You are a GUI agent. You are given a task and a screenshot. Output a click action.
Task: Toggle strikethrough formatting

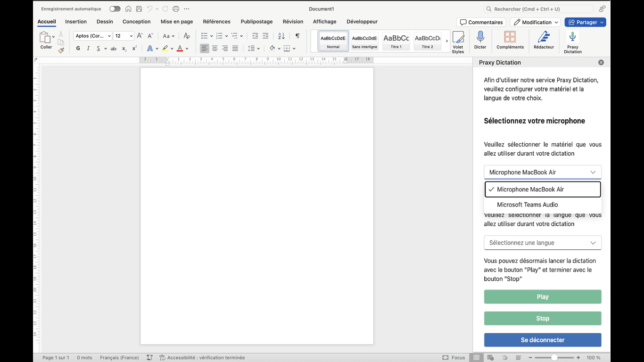coord(113,49)
